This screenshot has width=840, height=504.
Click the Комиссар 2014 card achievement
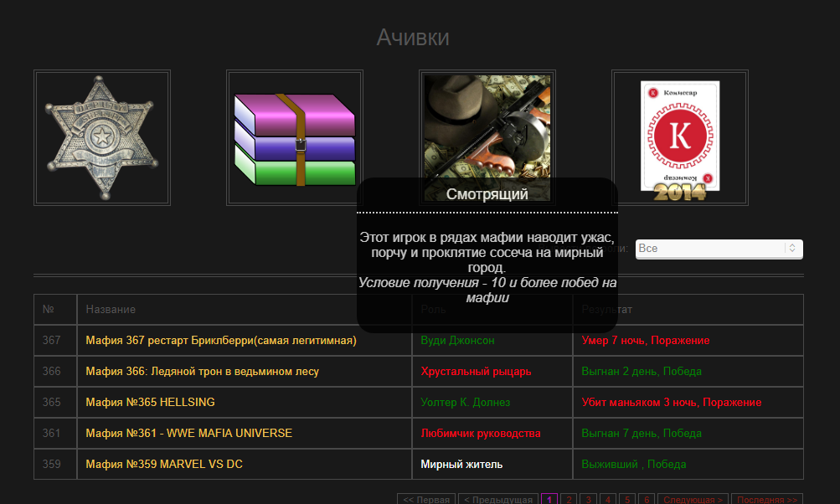point(680,137)
